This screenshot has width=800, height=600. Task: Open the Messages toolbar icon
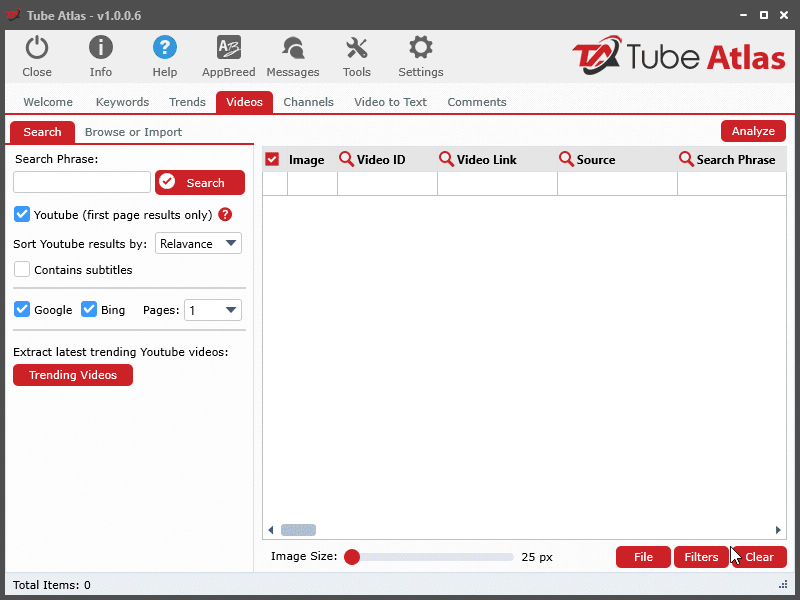tap(293, 48)
